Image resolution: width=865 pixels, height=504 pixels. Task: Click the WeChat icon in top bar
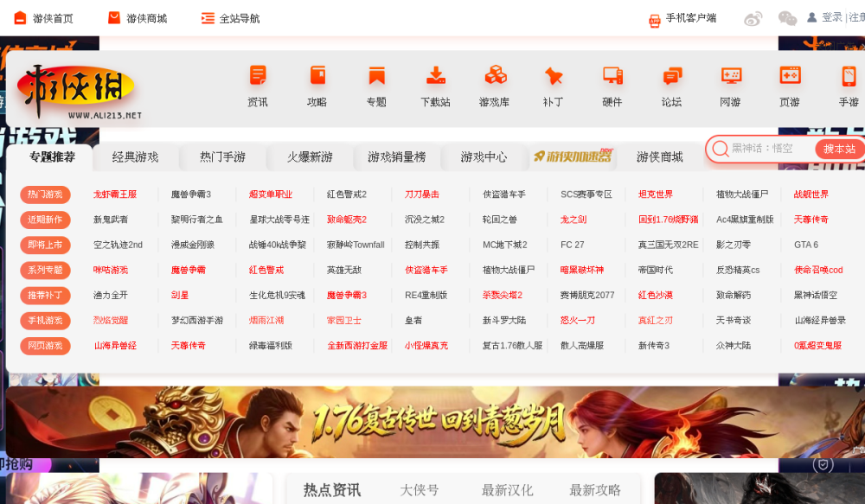[x=787, y=19]
